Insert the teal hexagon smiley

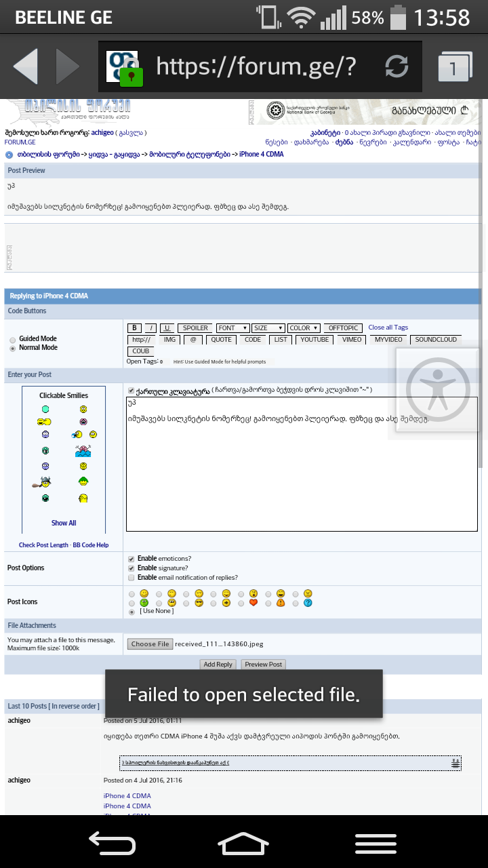click(x=45, y=410)
